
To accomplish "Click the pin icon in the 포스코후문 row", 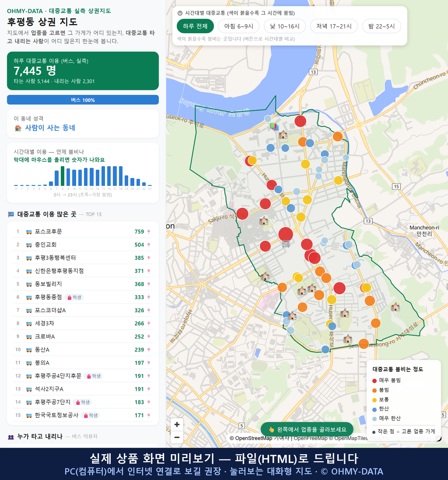I will 149,232.
